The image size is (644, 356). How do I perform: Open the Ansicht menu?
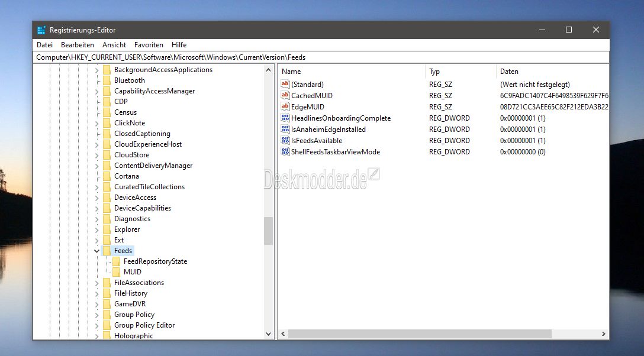(x=114, y=45)
